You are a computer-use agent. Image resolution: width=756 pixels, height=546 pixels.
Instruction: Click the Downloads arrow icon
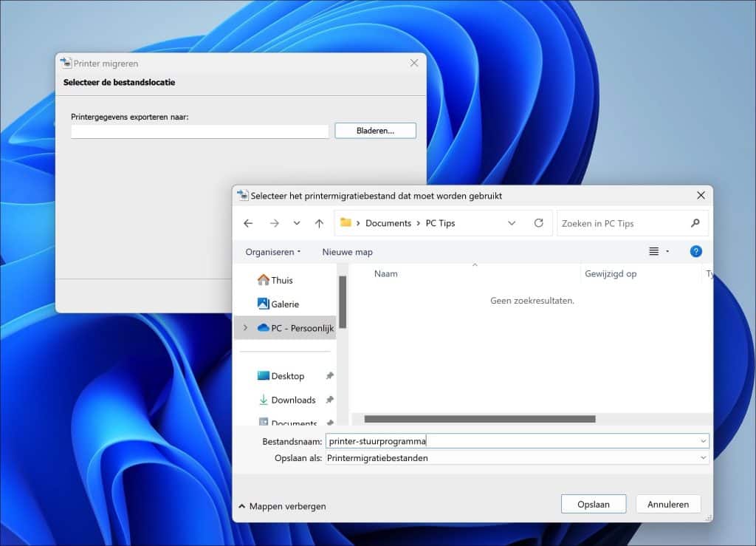pos(264,400)
